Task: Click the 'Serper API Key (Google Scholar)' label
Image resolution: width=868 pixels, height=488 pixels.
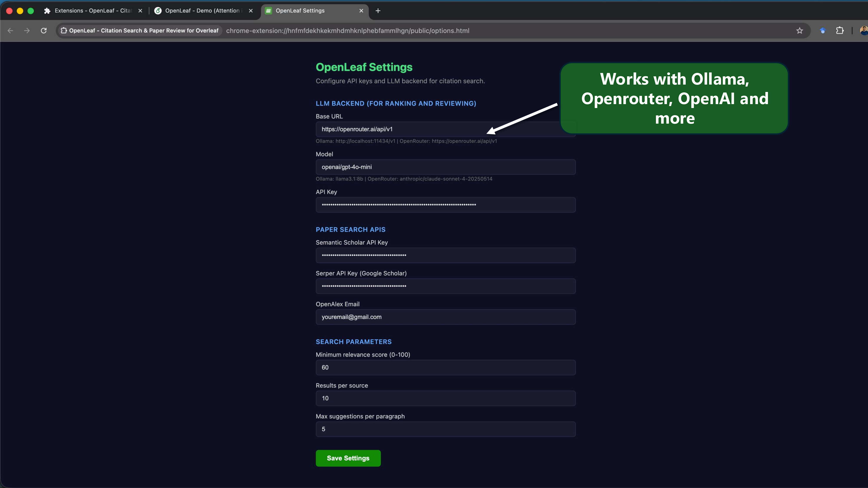Action: 361,273
